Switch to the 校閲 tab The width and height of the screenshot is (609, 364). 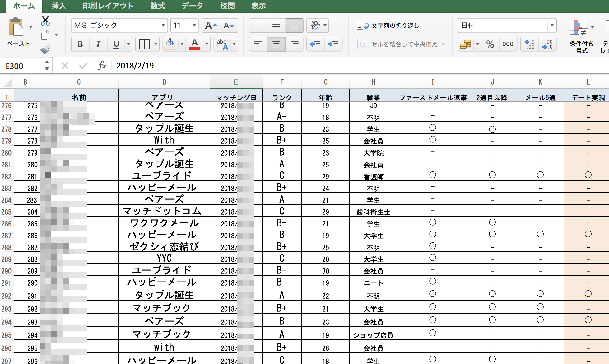click(x=227, y=6)
